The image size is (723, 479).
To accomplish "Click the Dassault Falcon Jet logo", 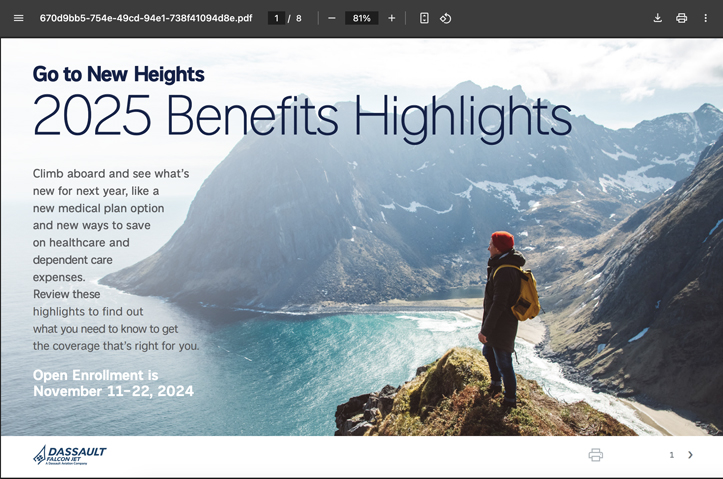I will (70, 455).
